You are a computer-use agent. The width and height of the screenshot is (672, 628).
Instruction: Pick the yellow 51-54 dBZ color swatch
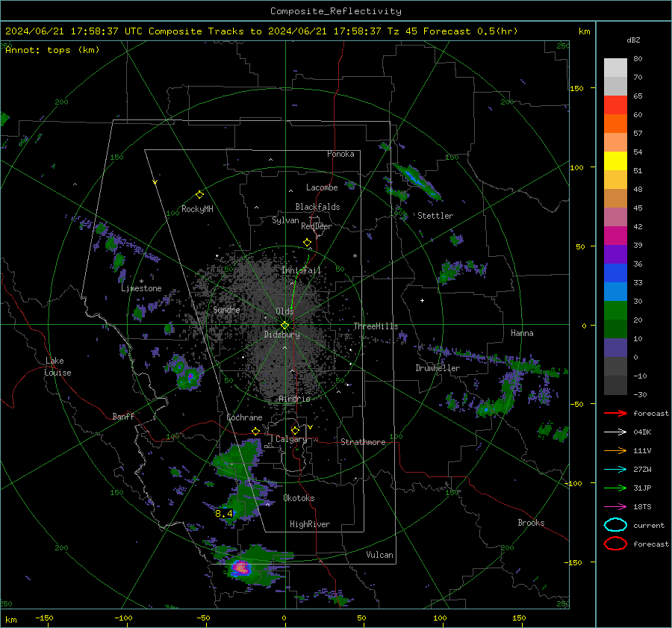pyautogui.click(x=615, y=161)
